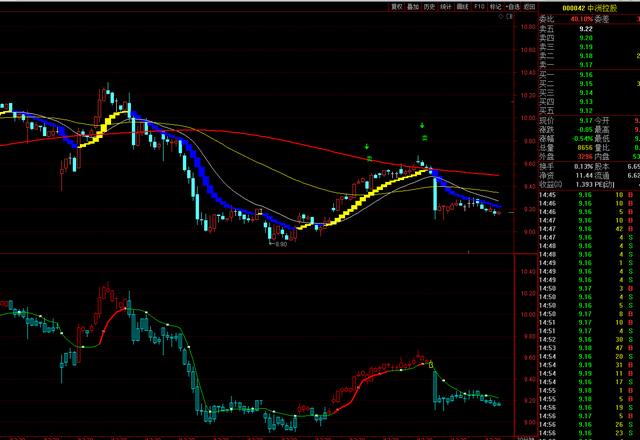The image size is (640, 440).
Task: Click the 标记 mark tool
Action: coord(495,7)
